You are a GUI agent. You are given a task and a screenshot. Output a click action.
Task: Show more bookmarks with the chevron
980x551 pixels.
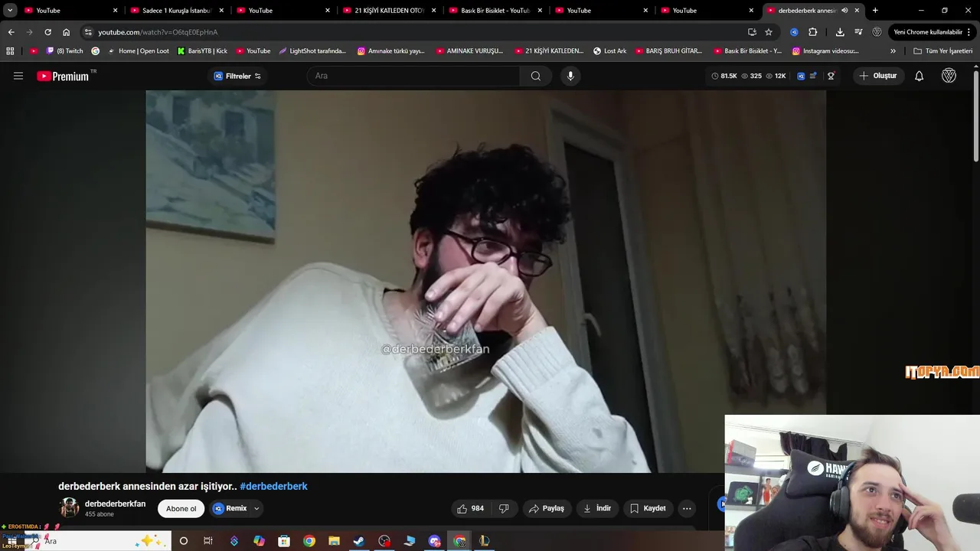tap(893, 51)
